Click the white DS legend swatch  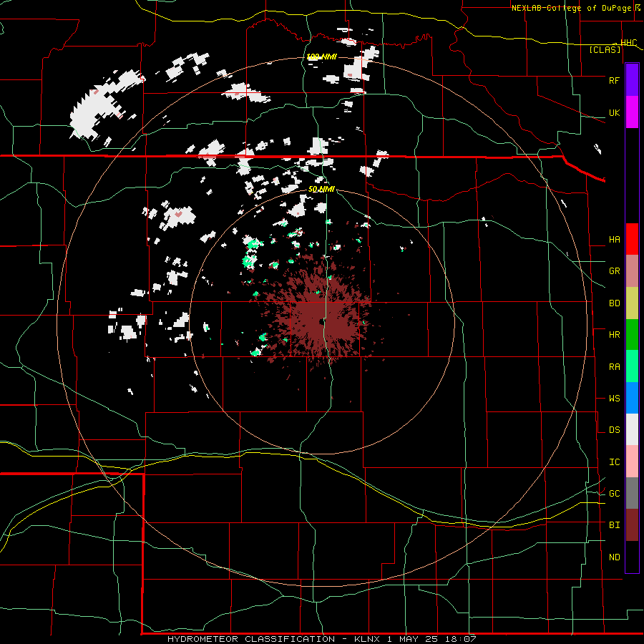coord(632,429)
